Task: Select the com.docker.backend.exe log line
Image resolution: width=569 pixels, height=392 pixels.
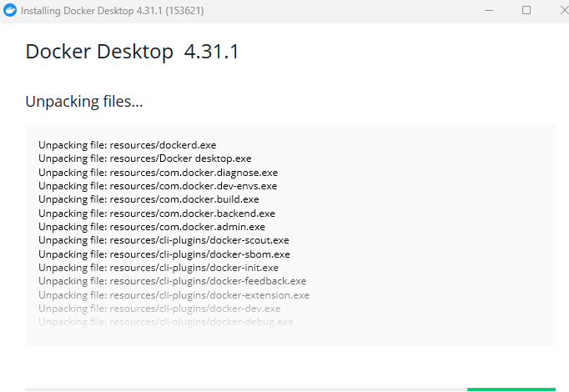Action: pos(157,214)
